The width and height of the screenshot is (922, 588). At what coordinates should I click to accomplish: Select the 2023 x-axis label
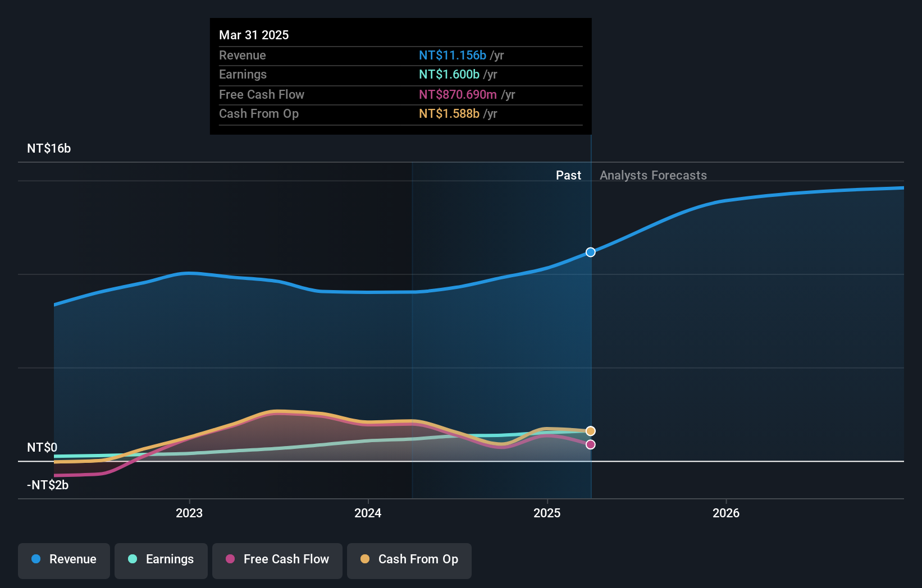pos(189,513)
